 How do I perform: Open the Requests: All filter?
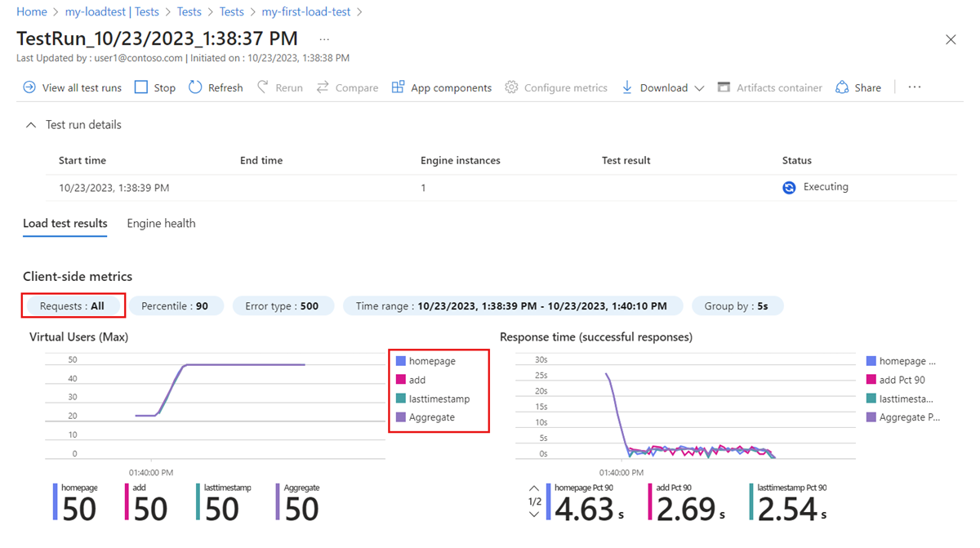pos(73,305)
